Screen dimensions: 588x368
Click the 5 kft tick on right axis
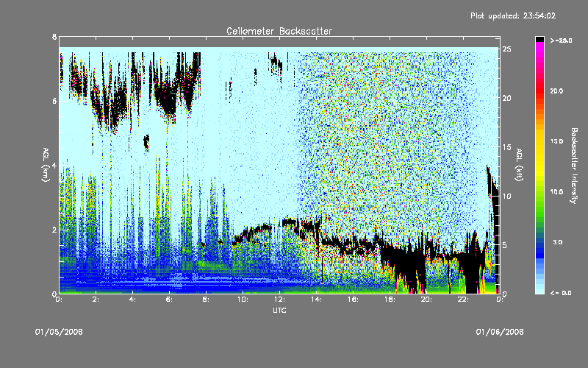[505, 245]
